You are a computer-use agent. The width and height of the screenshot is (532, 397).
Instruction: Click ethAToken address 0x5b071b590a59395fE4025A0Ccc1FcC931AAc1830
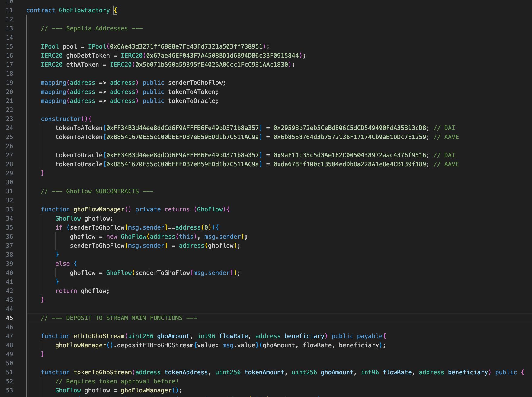pos(212,65)
